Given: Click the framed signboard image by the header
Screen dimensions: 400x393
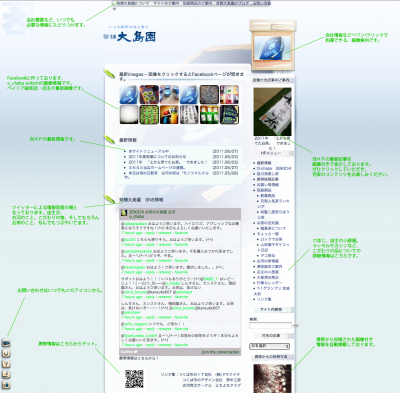Looking at the screenshot, I should click(272, 46).
